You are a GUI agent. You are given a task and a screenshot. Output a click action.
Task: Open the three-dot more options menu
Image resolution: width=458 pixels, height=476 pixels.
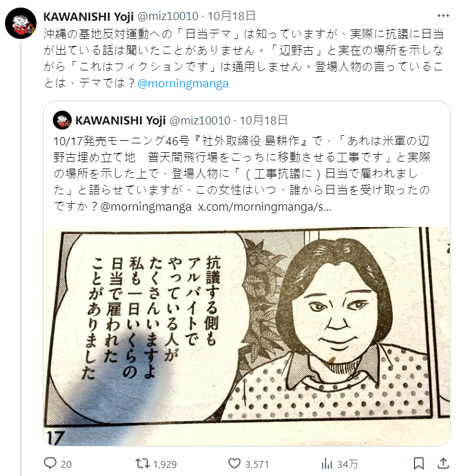(443, 16)
